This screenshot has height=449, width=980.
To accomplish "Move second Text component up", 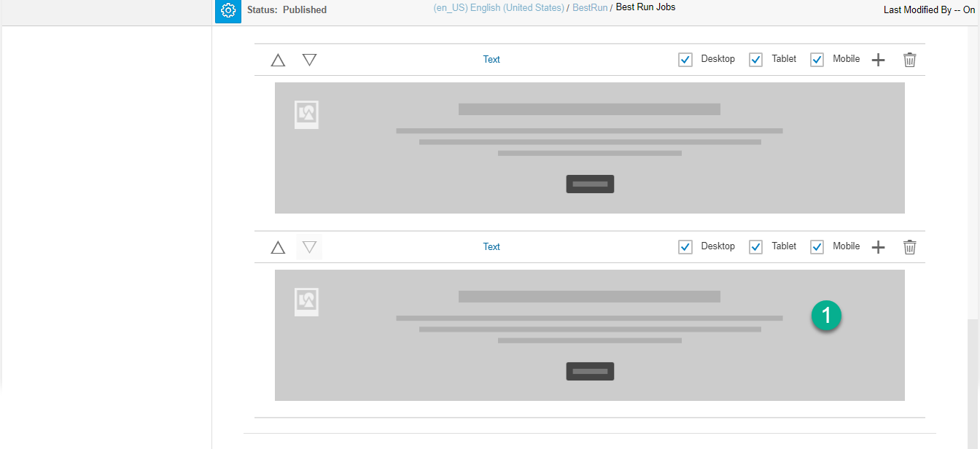I will tap(278, 247).
